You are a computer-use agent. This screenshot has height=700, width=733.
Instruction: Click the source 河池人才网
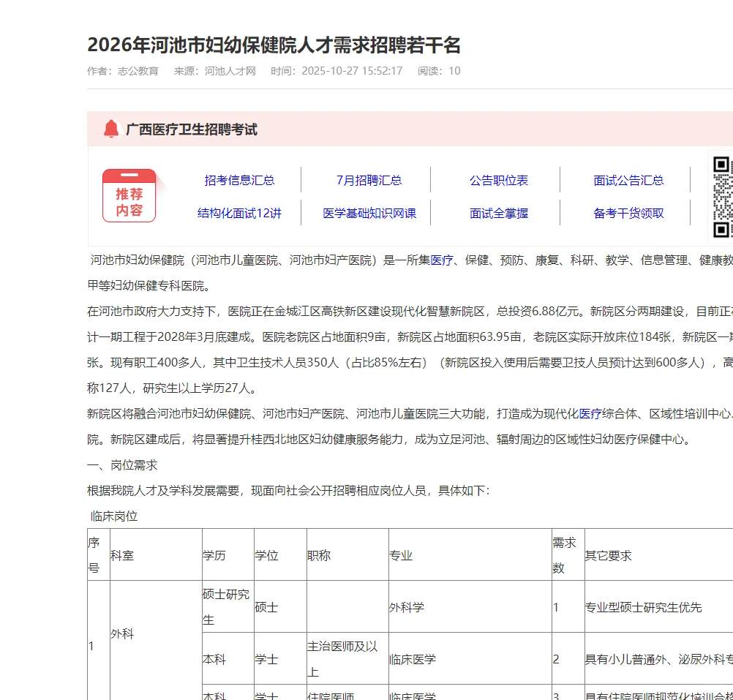229,71
